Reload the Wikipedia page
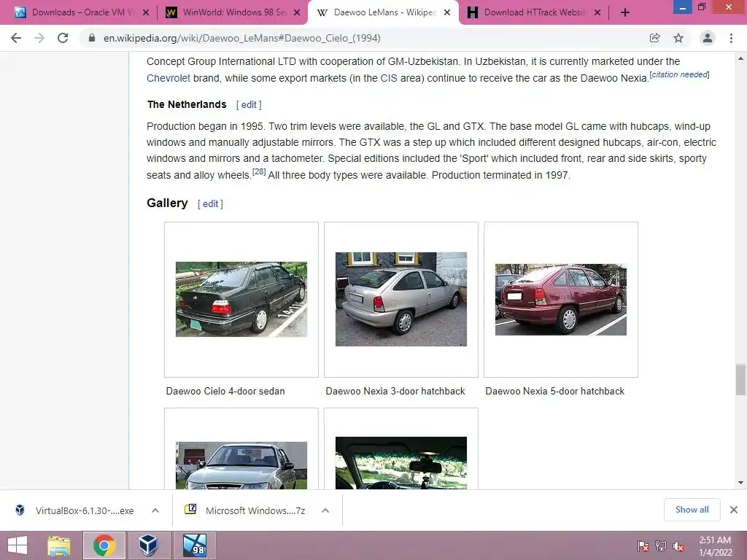This screenshot has height=560, width=747. [63, 38]
